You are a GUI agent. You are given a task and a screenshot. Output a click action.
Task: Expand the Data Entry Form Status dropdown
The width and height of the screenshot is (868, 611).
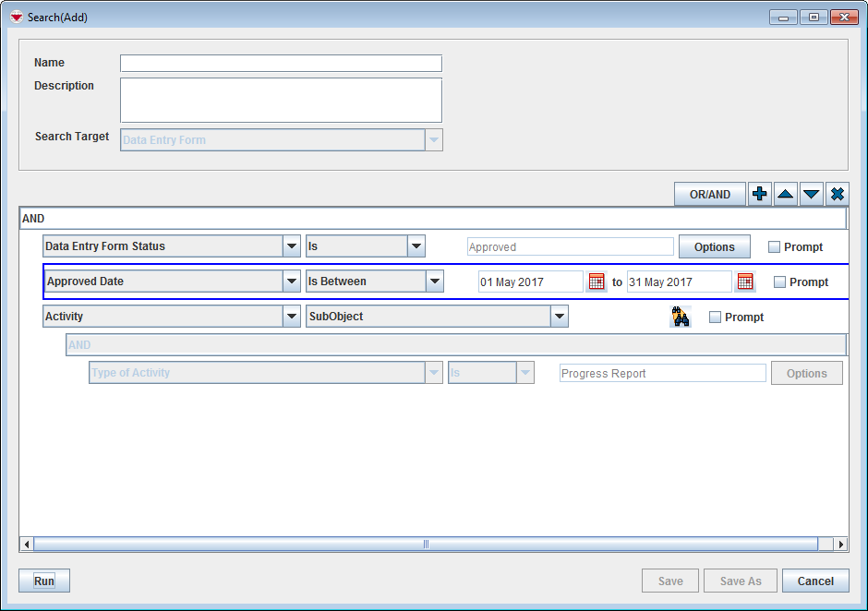pyautogui.click(x=292, y=246)
